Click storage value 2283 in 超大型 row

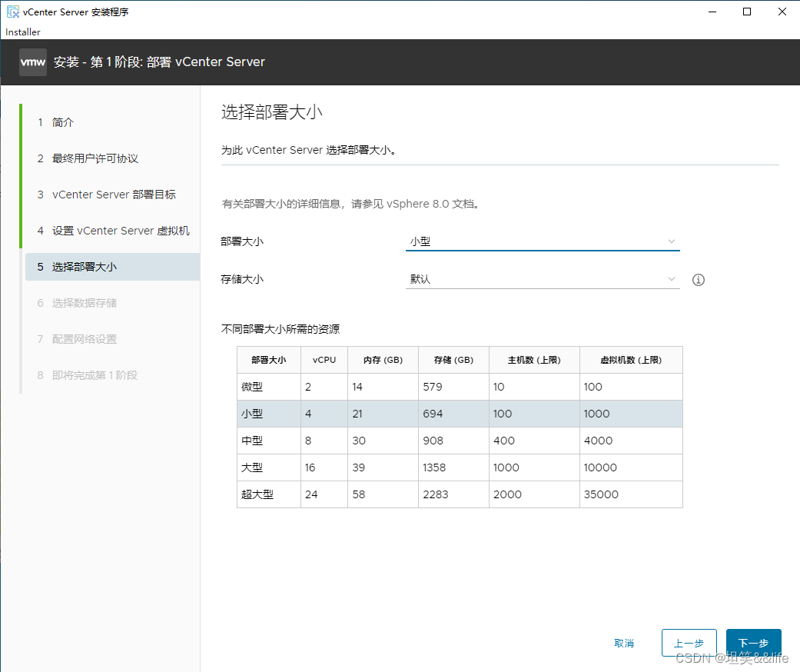(x=436, y=495)
